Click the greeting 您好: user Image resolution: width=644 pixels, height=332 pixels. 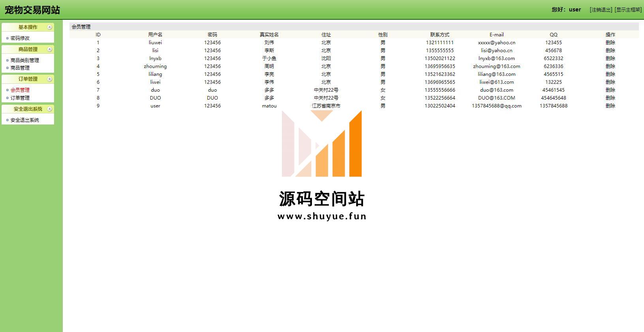(x=566, y=9)
